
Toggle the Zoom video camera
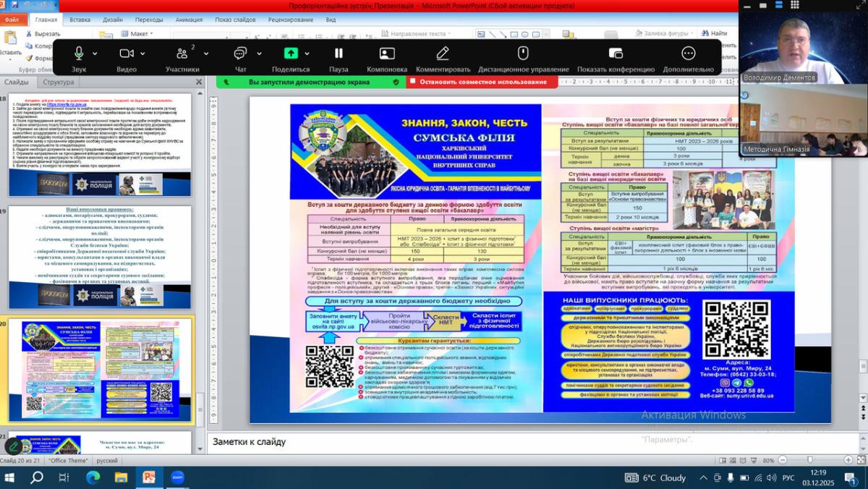(127, 54)
